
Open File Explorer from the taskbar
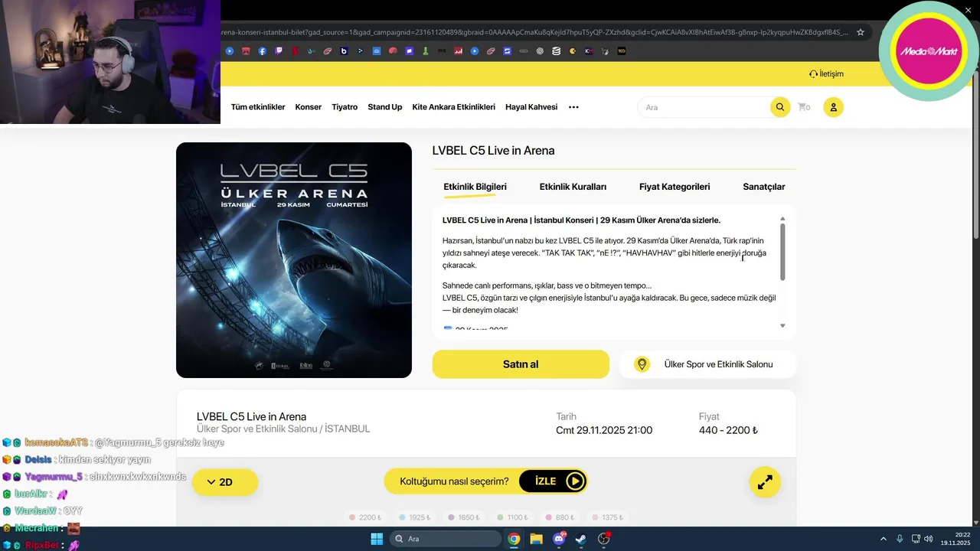[x=536, y=539]
